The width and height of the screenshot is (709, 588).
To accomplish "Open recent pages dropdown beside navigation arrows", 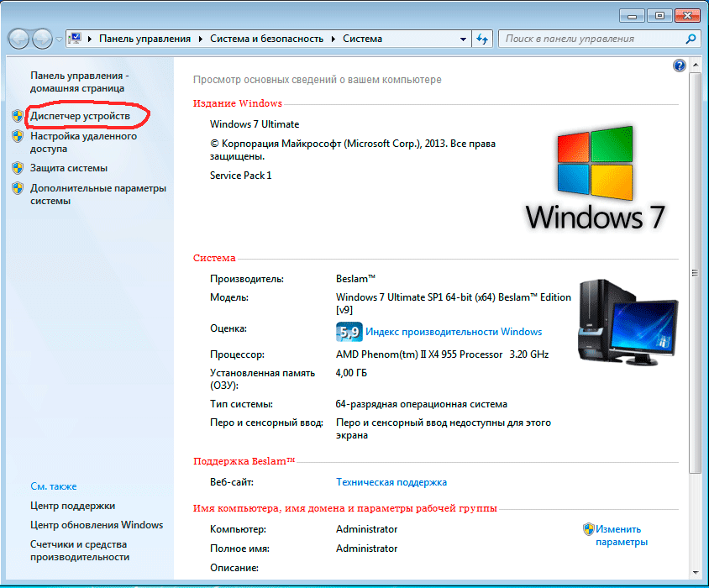I will pyautogui.click(x=60, y=39).
